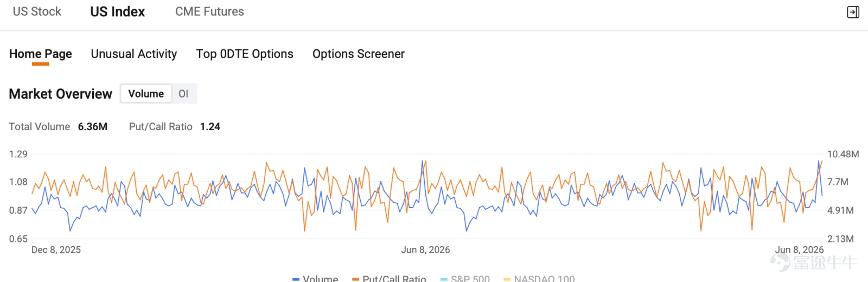Click the Futu bull watermark logo
This screenshot has height=282, width=868.
tap(813, 262)
